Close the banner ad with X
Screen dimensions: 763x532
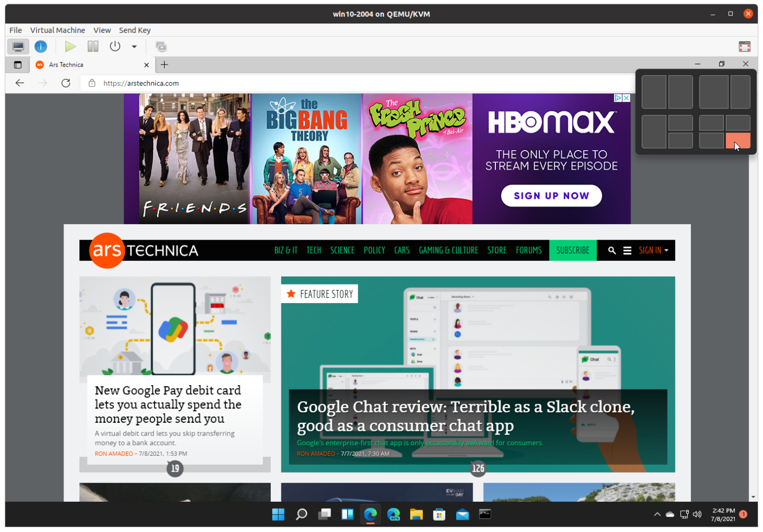(626, 98)
